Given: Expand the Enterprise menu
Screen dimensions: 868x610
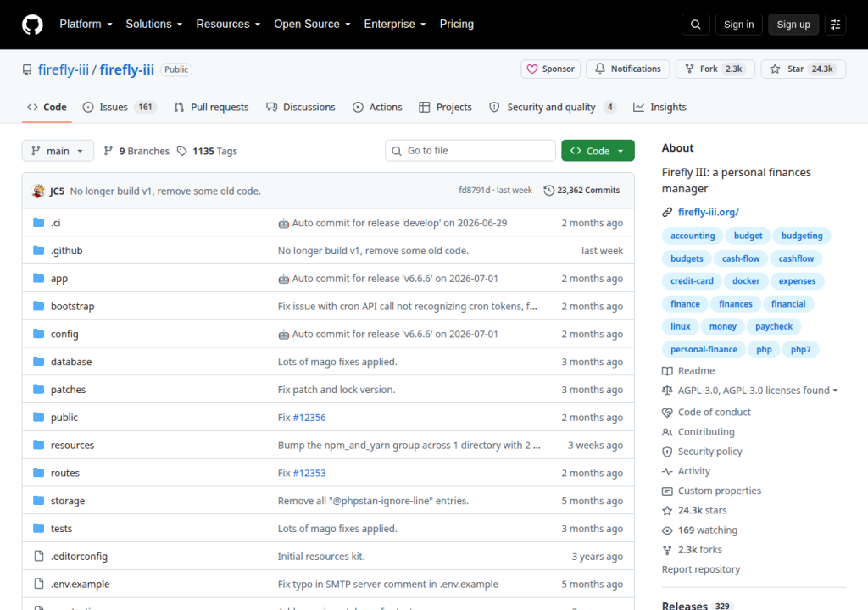Looking at the screenshot, I should [x=395, y=25].
